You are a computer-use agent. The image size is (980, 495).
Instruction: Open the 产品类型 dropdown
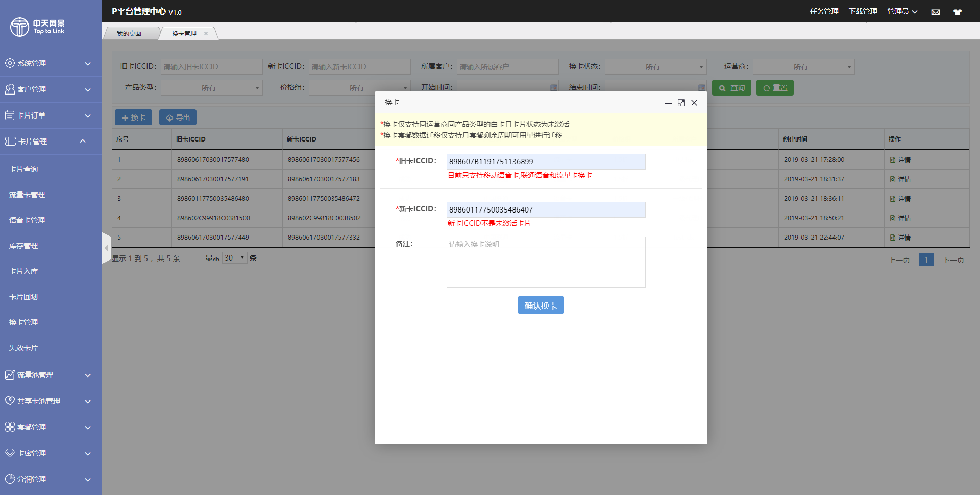click(212, 88)
